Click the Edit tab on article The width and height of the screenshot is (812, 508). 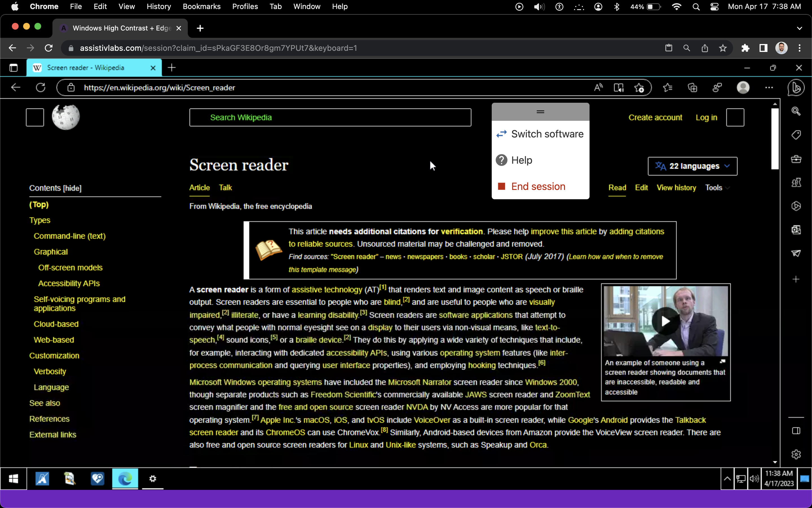pyautogui.click(x=641, y=187)
